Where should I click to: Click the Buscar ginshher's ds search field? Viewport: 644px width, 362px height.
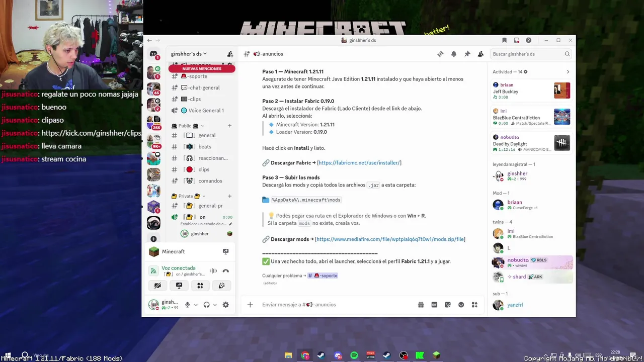point(531,54)
